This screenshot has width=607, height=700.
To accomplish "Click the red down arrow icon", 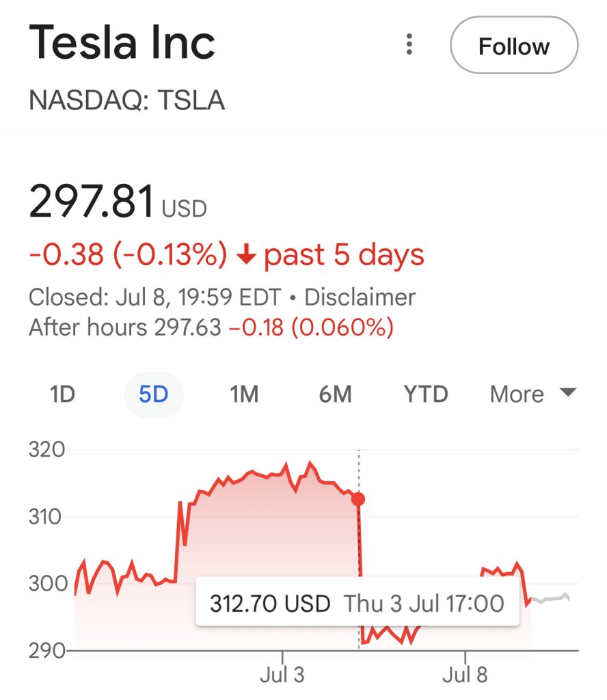I will coord(246,256).
